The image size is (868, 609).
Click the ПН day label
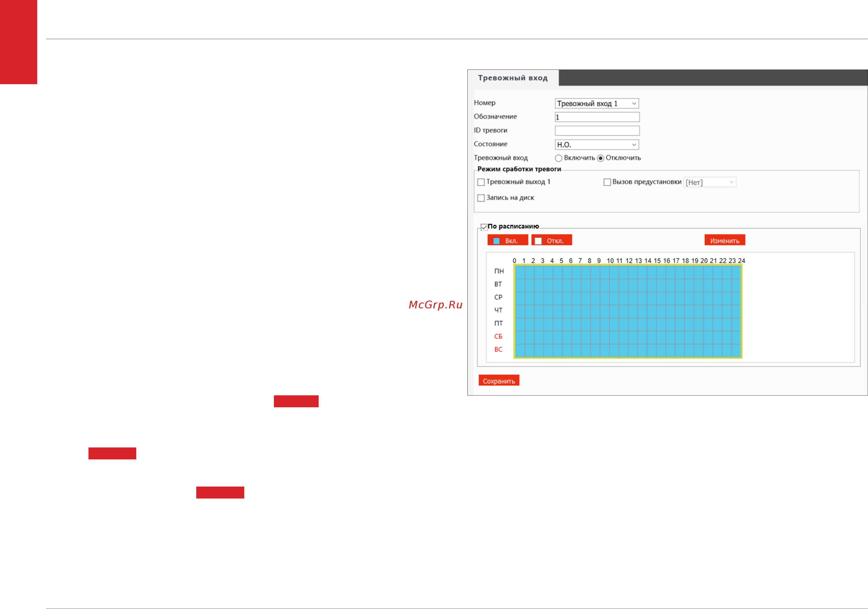point(499,271)
